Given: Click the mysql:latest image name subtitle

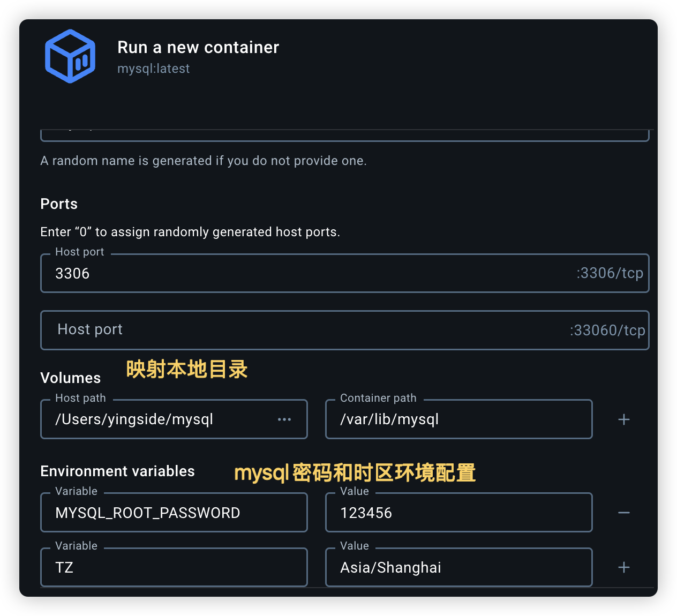Looking at the screenshot, I should coord(154,69).
